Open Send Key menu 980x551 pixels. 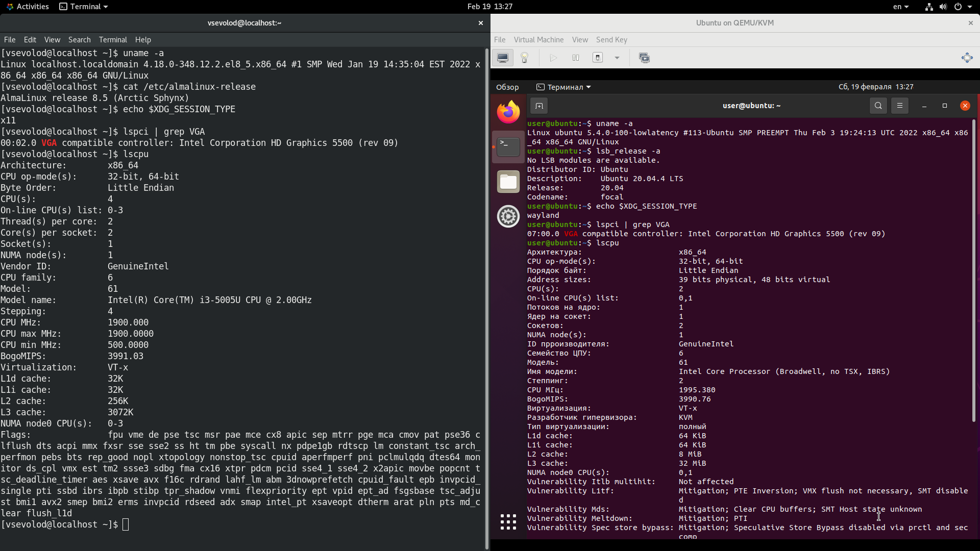611,40
